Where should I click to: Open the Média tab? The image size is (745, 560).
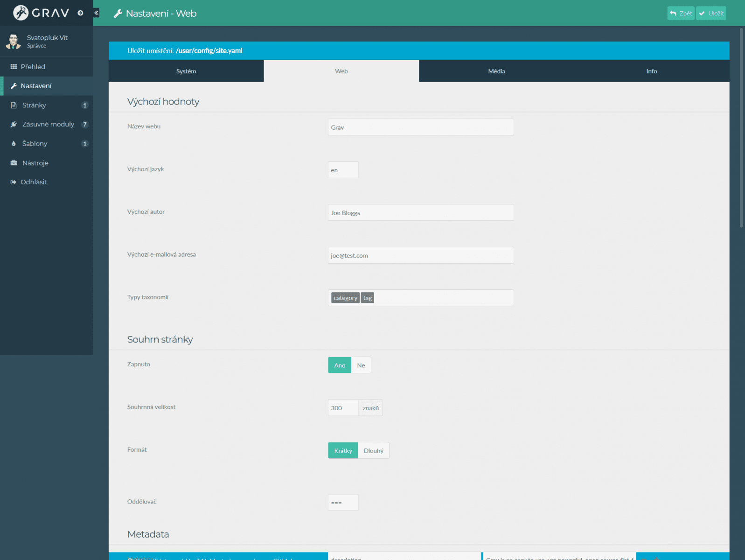tap(496, 71)
